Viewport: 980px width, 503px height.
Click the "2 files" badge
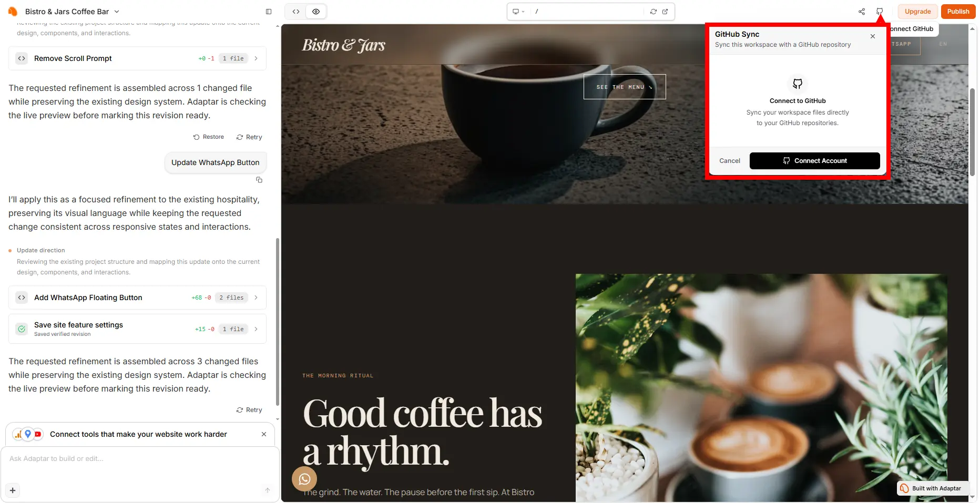[231, 297]
